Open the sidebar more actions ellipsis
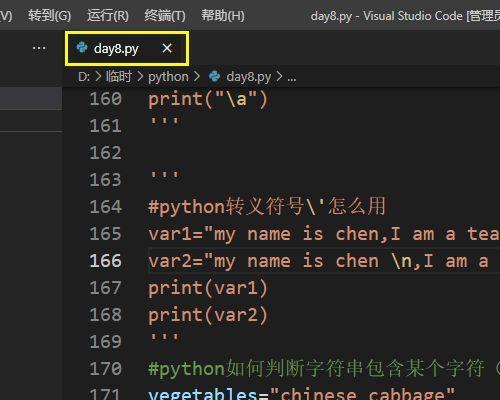 (x=39, y=48)
